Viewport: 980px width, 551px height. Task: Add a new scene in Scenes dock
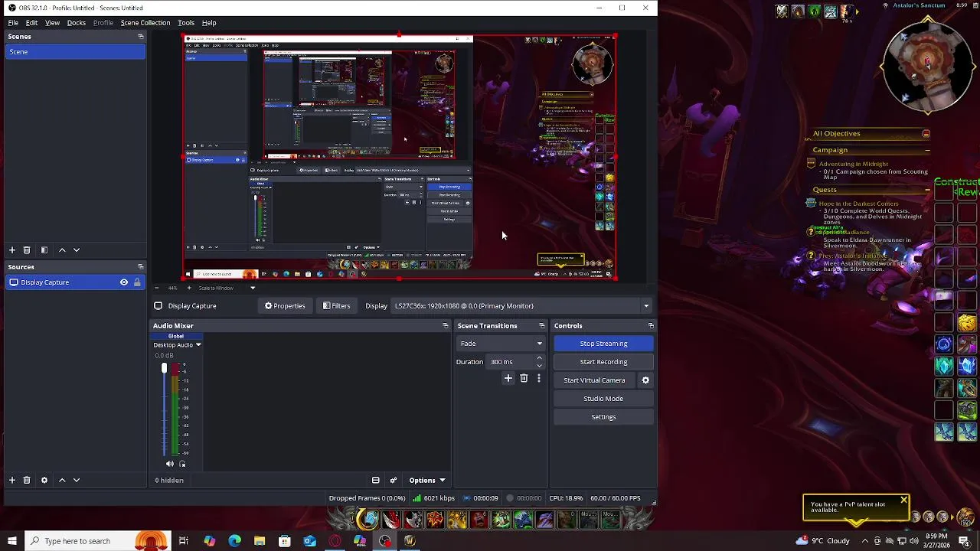12,250
